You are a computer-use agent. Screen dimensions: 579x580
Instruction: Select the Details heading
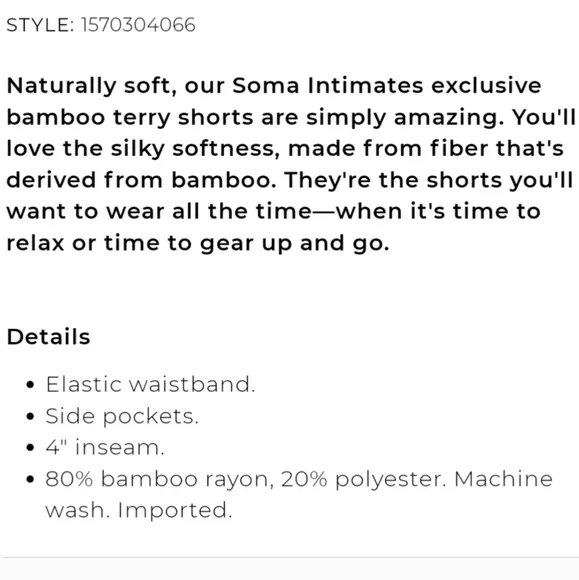tap(48, 337)
